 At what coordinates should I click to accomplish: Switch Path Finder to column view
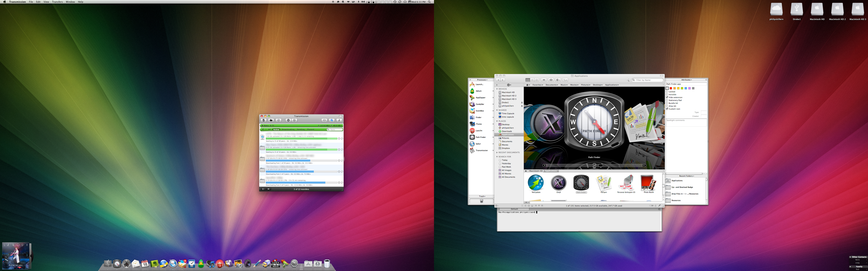pos(537,80)
